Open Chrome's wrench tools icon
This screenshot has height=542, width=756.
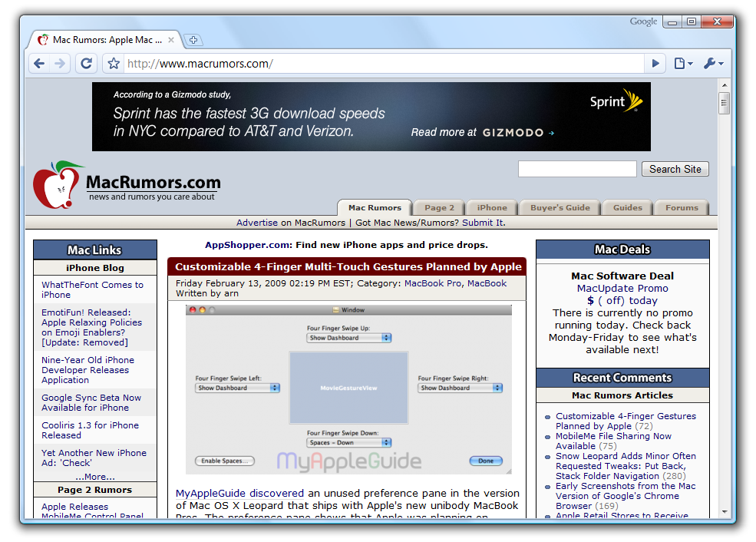(711, 63)
